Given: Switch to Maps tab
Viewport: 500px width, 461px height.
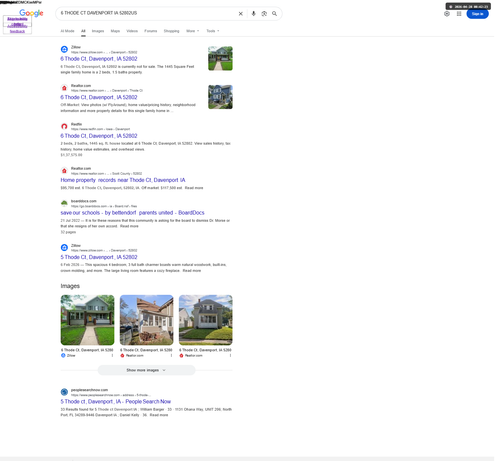Looking at the screenshot, I should (x=115, y=31).
